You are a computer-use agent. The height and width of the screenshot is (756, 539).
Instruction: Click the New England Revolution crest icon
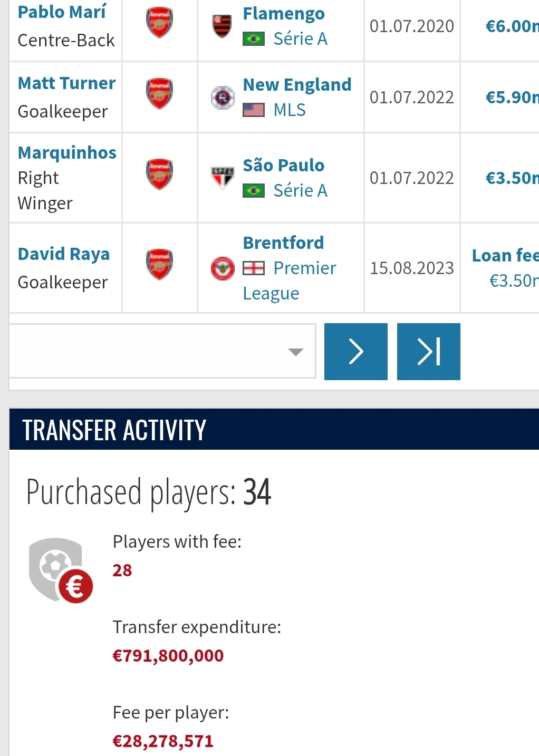222,98
